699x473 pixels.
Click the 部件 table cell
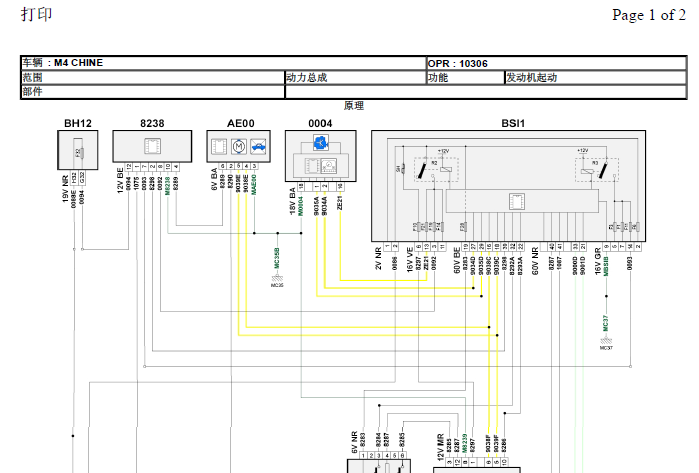point(152,92)
